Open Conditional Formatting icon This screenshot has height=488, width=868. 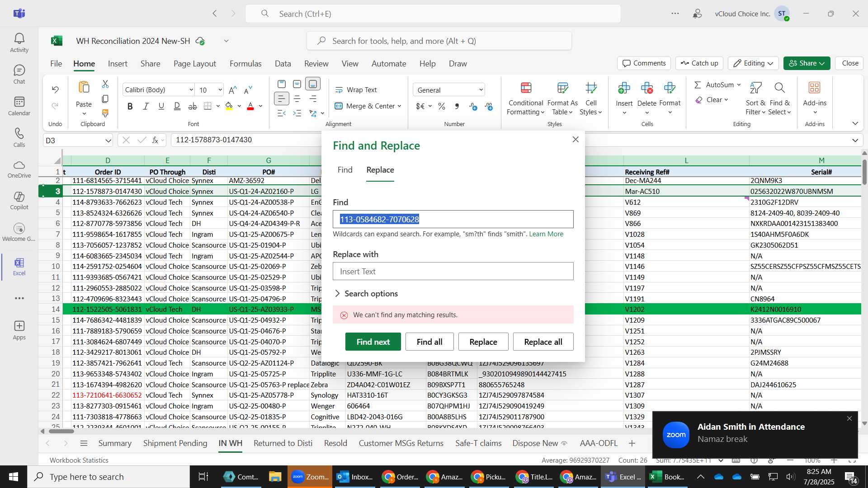(x=526, y=88)
